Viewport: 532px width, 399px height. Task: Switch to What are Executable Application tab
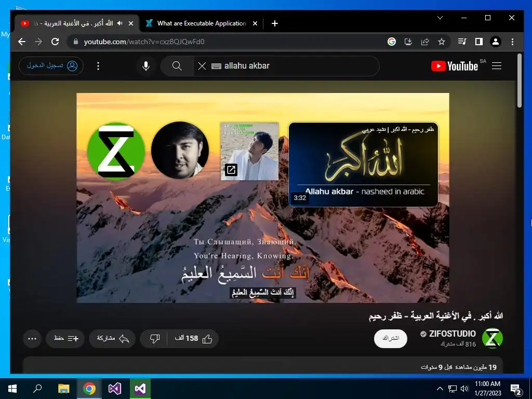[x=202, y=23]
